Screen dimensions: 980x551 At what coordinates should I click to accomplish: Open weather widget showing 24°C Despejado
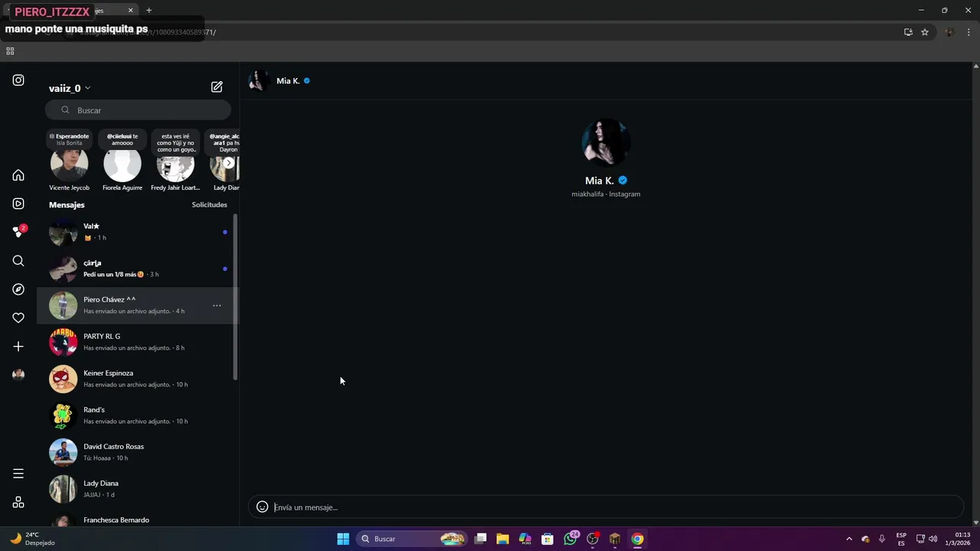point(33,539)
